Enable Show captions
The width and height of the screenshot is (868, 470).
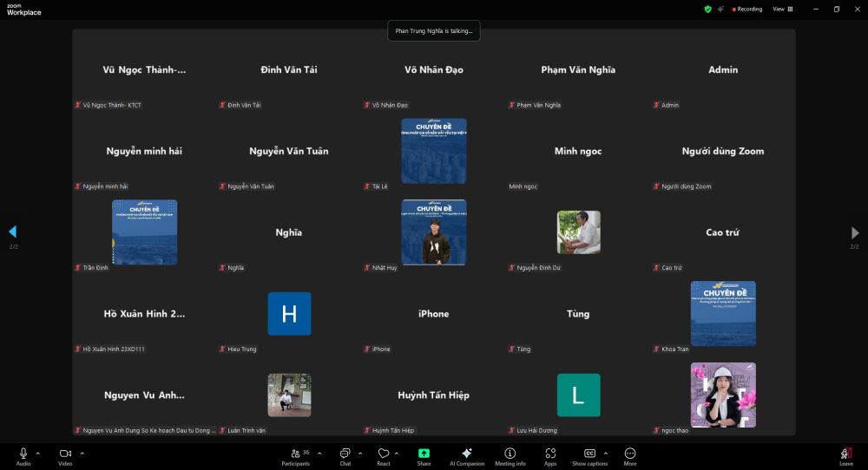(x=589, y=454)
